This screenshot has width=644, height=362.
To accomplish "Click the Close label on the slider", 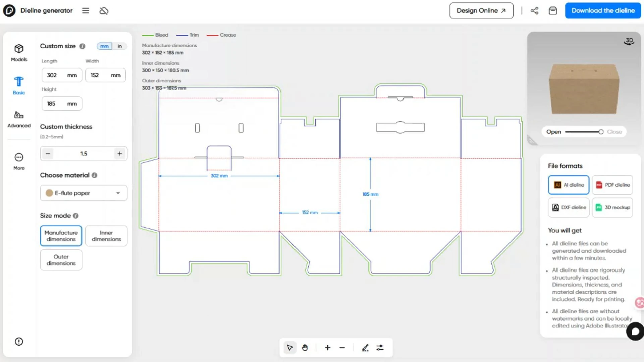I will point(614,132).
